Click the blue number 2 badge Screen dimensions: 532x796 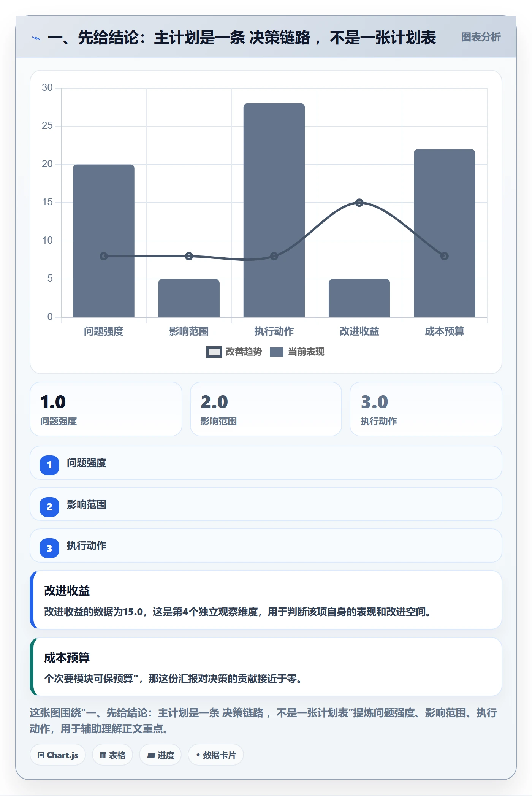49,507
